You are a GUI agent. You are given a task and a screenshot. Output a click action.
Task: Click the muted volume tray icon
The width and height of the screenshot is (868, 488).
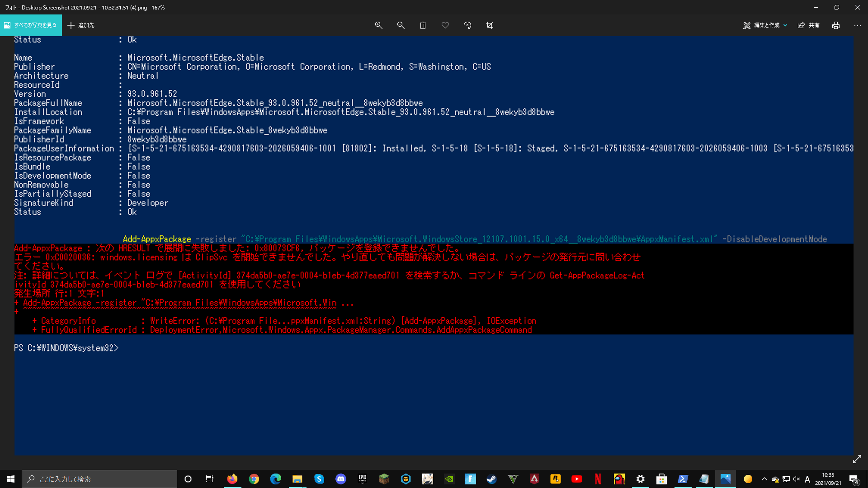click(797, 479)
